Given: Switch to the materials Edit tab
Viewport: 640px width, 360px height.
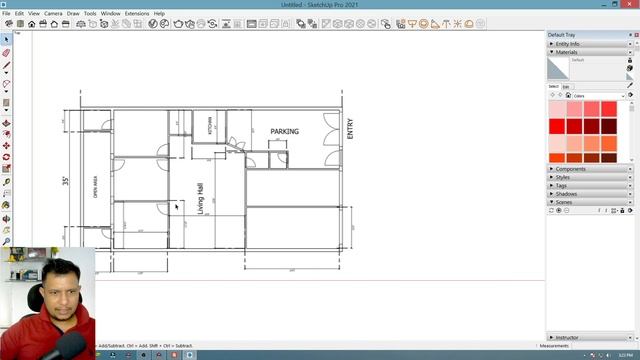Looking at the screenshot, I should [x=566, y=87].
